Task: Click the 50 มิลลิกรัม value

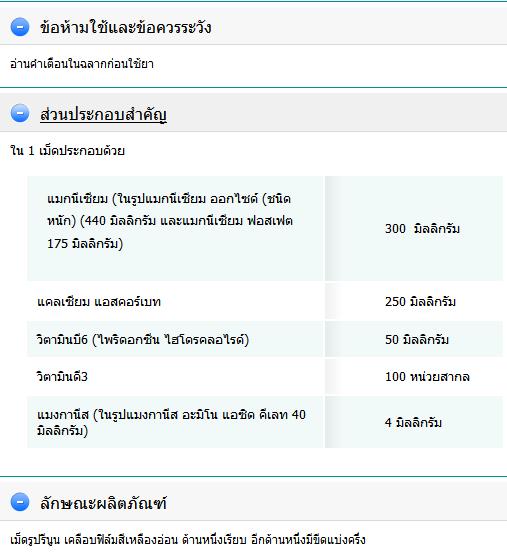Action: point(417,340)
